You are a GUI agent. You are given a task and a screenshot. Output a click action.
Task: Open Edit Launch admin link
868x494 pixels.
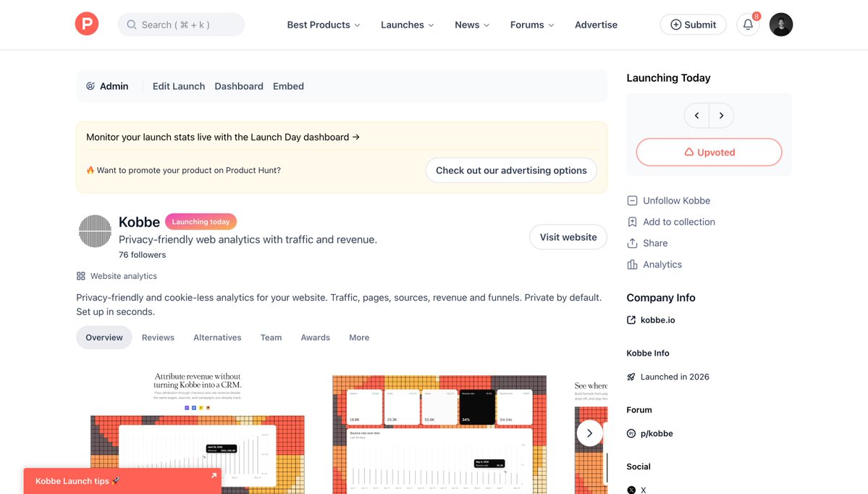pos(179,86)
